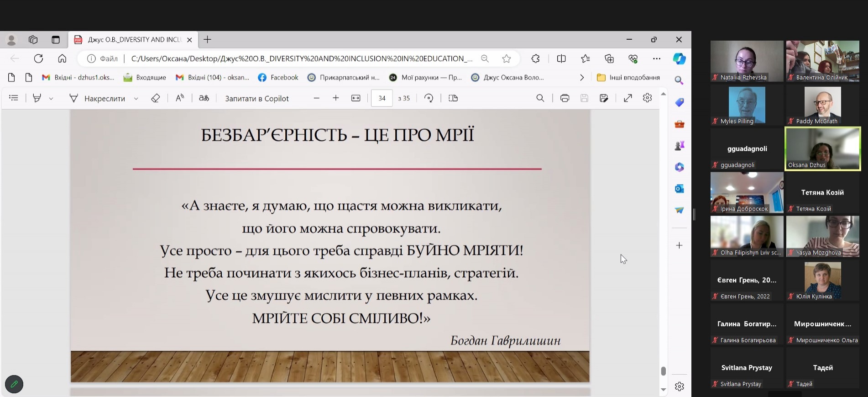868x397 pixels.
Task: Click the page number input field
Action: (382, 98)
